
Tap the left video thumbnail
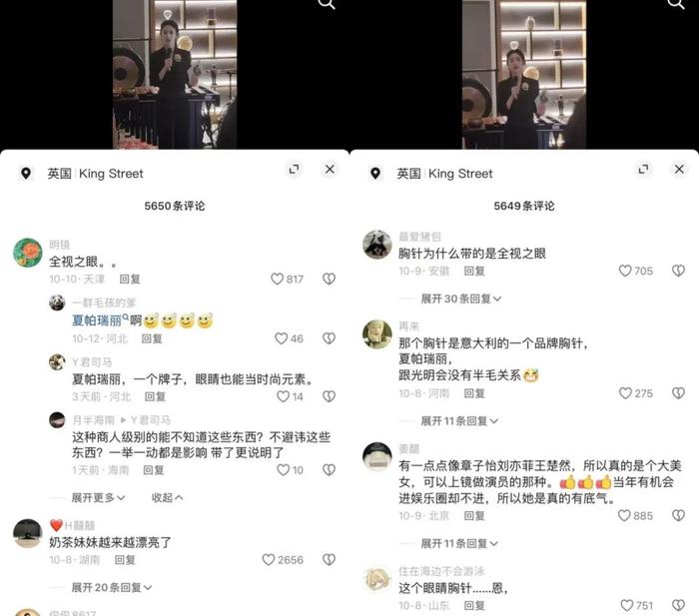pos(175,75)
